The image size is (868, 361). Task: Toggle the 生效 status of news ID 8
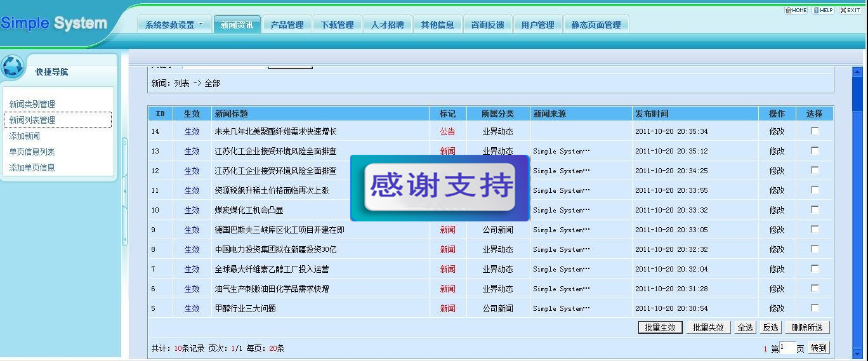pyautogui.click(x=192, y=249)
